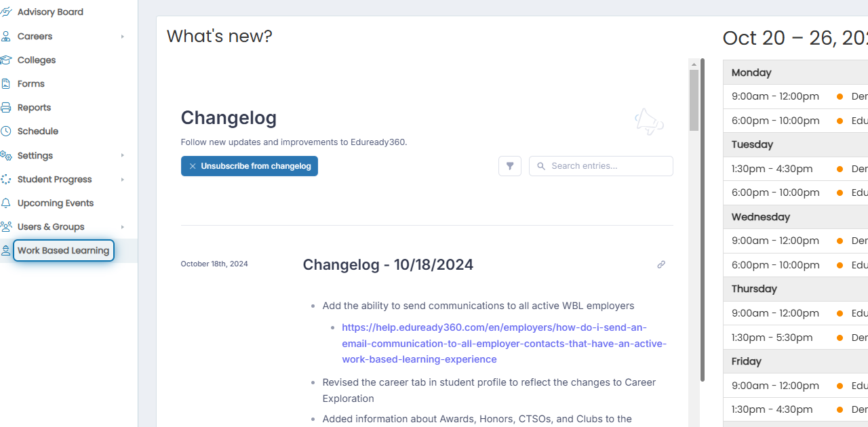This screenshot has width=868, height=427.
Task: Click the Search entries input field
Action: tap(601, 166)
